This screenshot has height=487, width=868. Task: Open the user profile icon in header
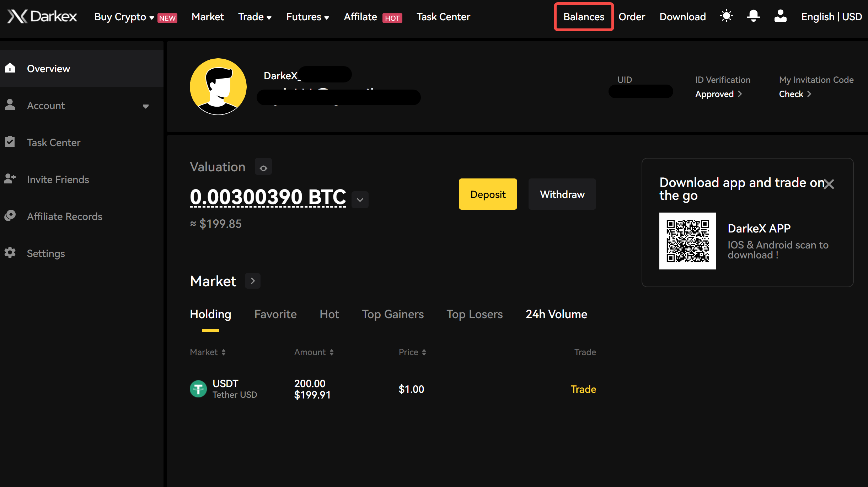click(780, 16)
